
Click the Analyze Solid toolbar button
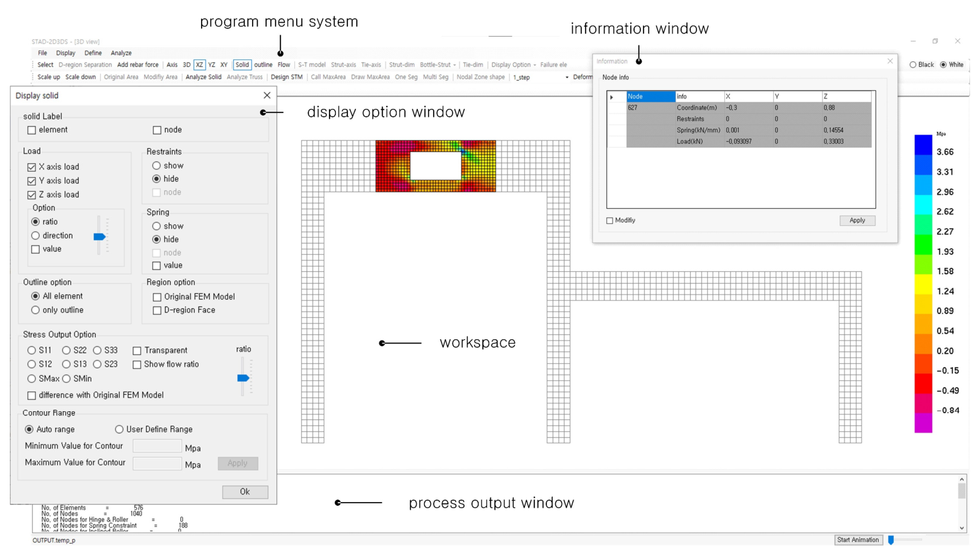[203, 77]
